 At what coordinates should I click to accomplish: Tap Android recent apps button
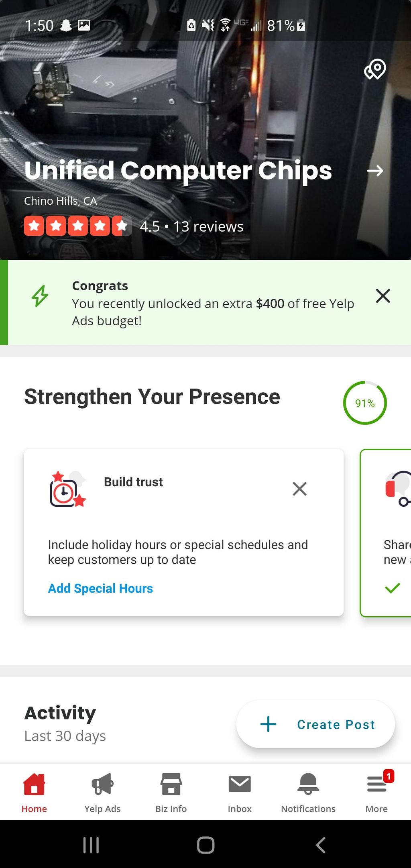pyautogui.click(x=91, y=845)
